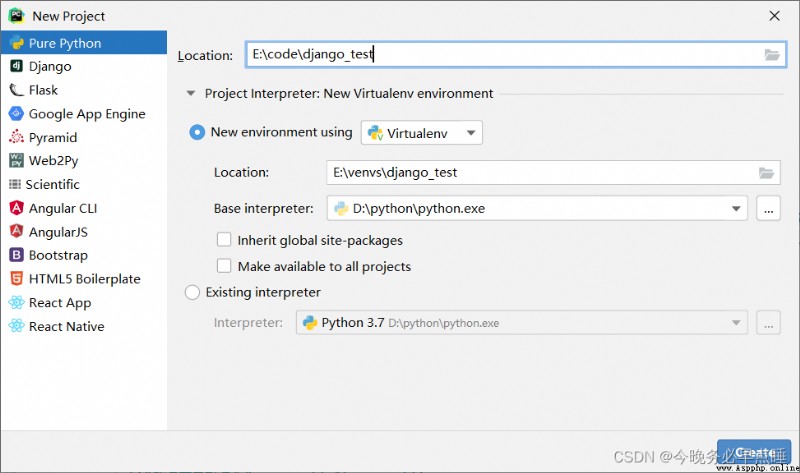Screen dimensions: 800x473
Task: Collapse the Project Interpreter section
Action: click(x=191, y=93)
